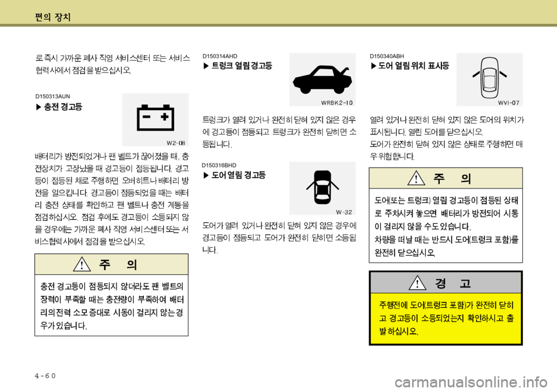This screenshot has height=392, width=557.
Task: Click the paragraph starting 열려 있거나 완전히 닫혀
Action: click(x=447, y=126)
